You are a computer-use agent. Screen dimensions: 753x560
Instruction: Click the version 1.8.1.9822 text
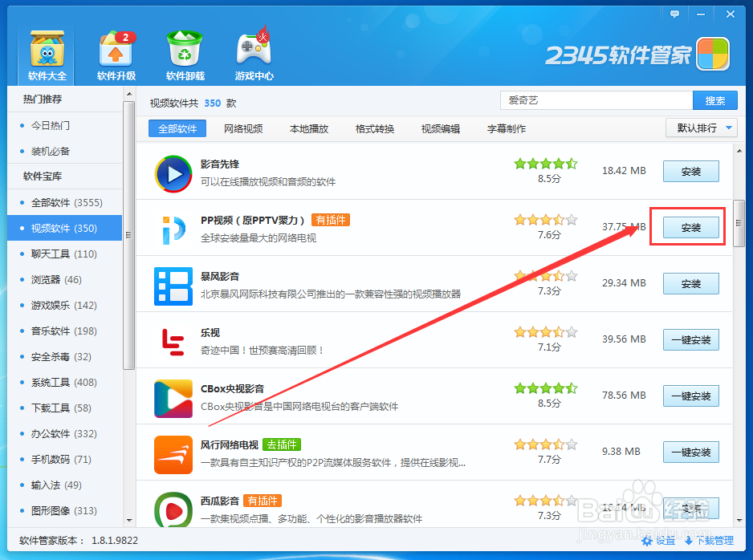click(115, 540)
